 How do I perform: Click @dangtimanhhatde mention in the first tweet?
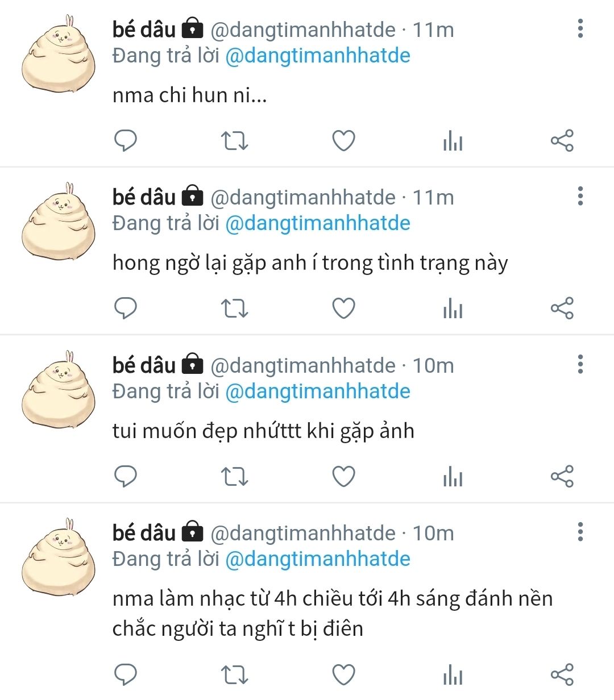click(x=318, y=56)
